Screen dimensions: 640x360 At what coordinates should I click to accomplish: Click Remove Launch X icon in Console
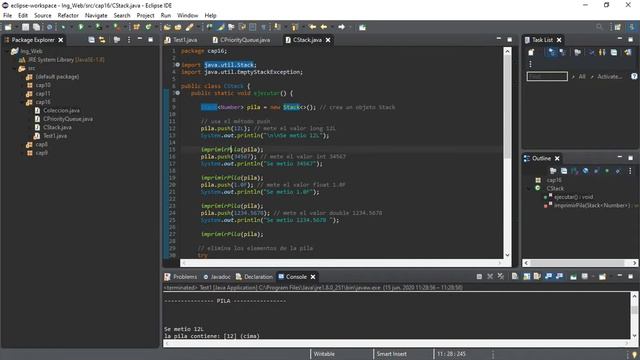(490, 276)
